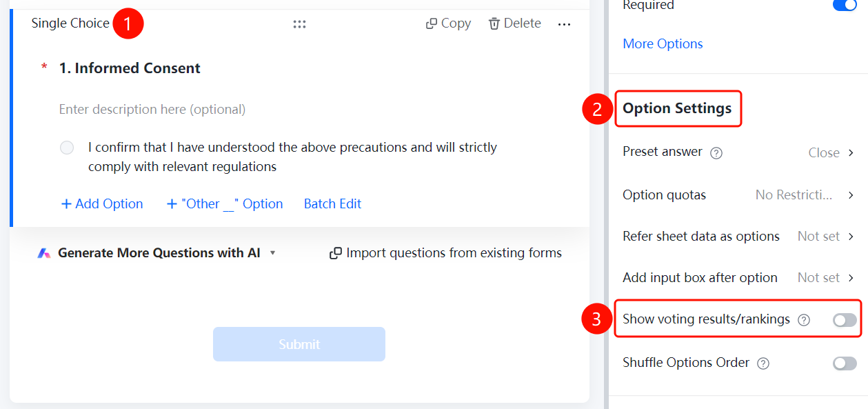868x409 pixels.
Task: Click the consent option text
Action: pos(292,157)
